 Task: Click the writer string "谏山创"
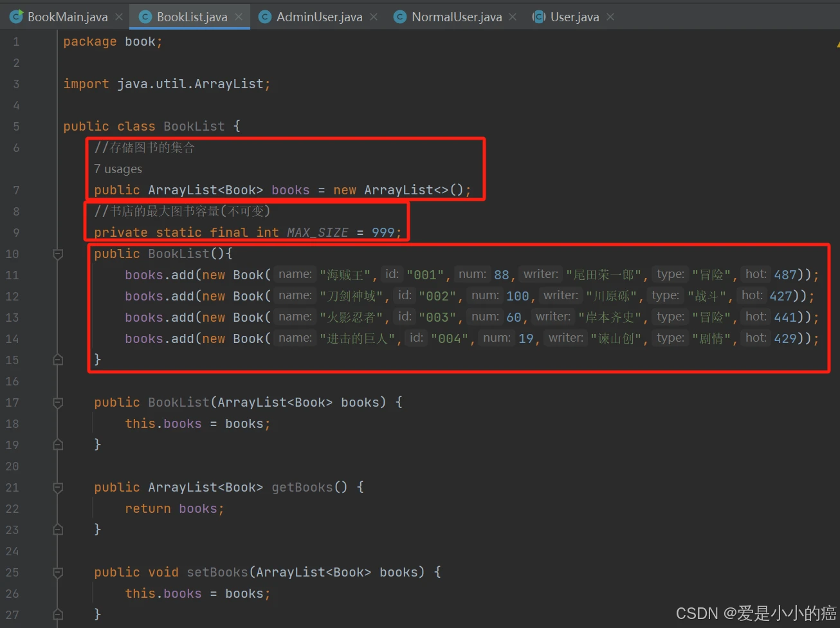click(x=616, y=339)
